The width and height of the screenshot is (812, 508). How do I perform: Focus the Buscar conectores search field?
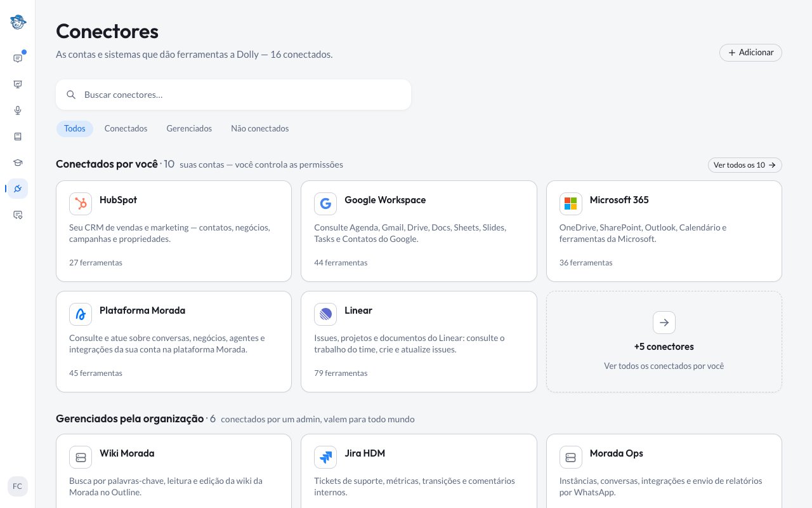pos(233,95)
